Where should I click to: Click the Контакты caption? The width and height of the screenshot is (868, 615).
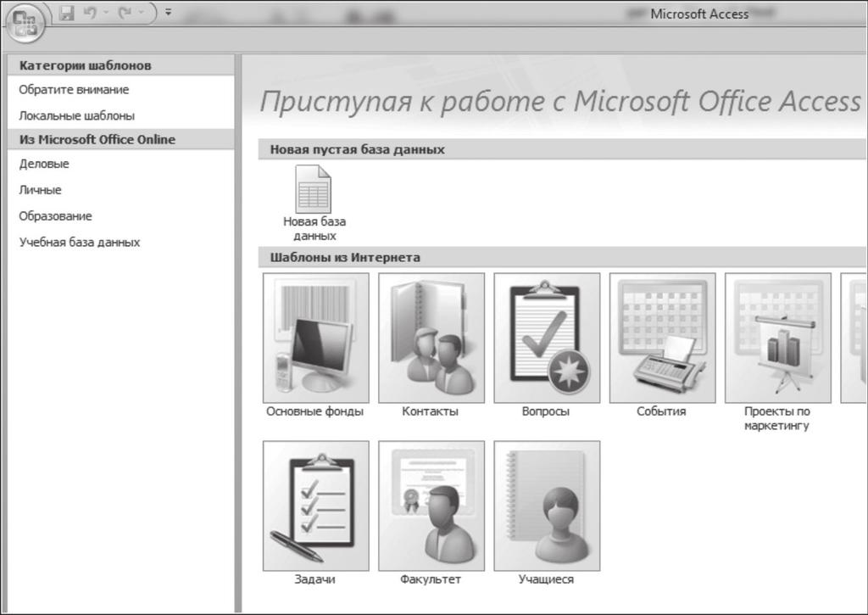click(430, 411)
